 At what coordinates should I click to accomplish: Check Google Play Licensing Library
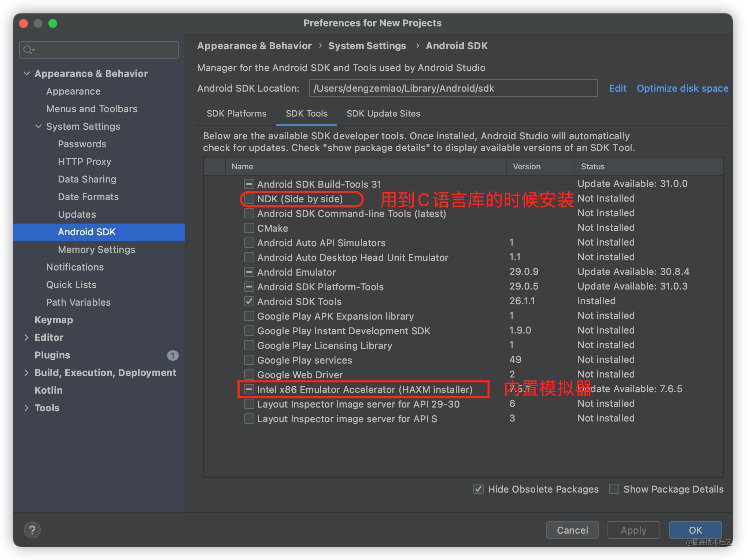[x=249, y=346]
